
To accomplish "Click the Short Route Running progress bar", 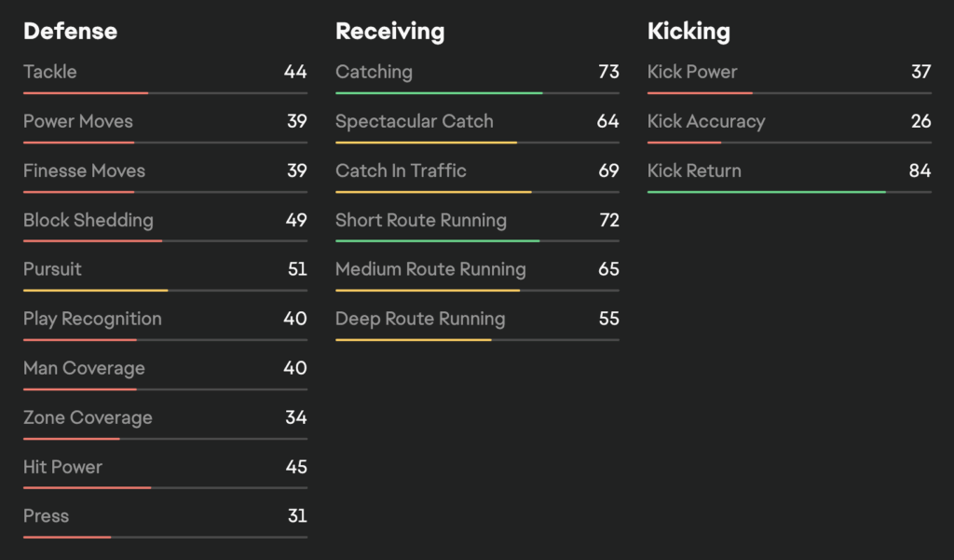I will (x=437, y=241).
